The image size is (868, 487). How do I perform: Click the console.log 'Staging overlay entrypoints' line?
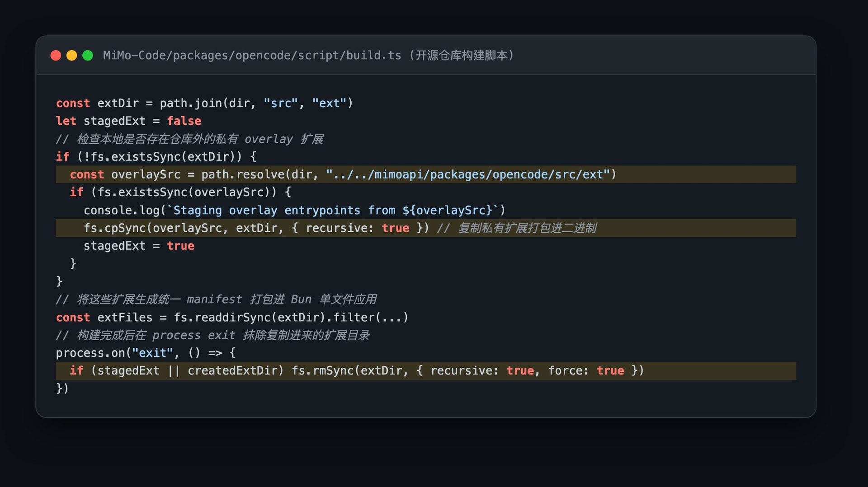pyautogui.click(x=294, y=211)
